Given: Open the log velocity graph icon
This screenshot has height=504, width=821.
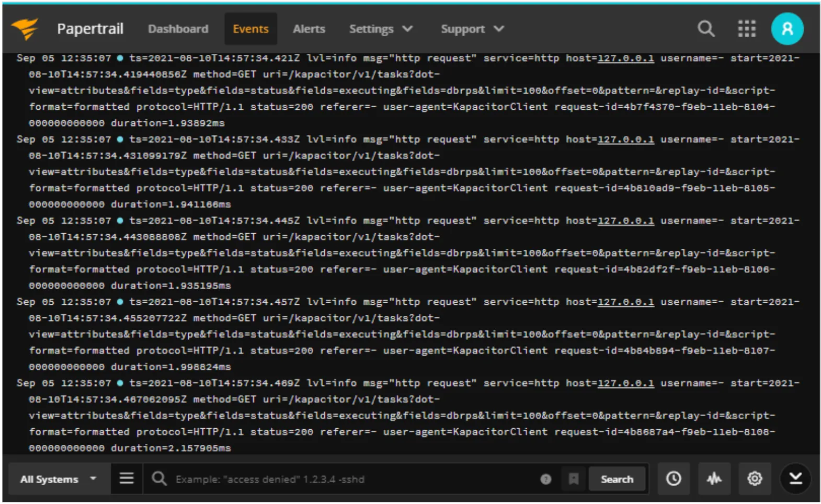Looking at the screenshot, I should (714, 478).
